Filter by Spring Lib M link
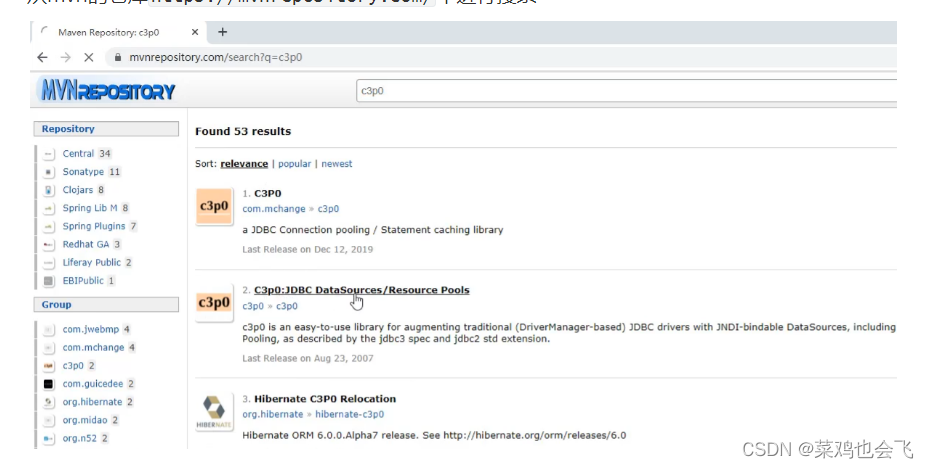This screenshot has width=929, height=468. click(x=90, y=208)
